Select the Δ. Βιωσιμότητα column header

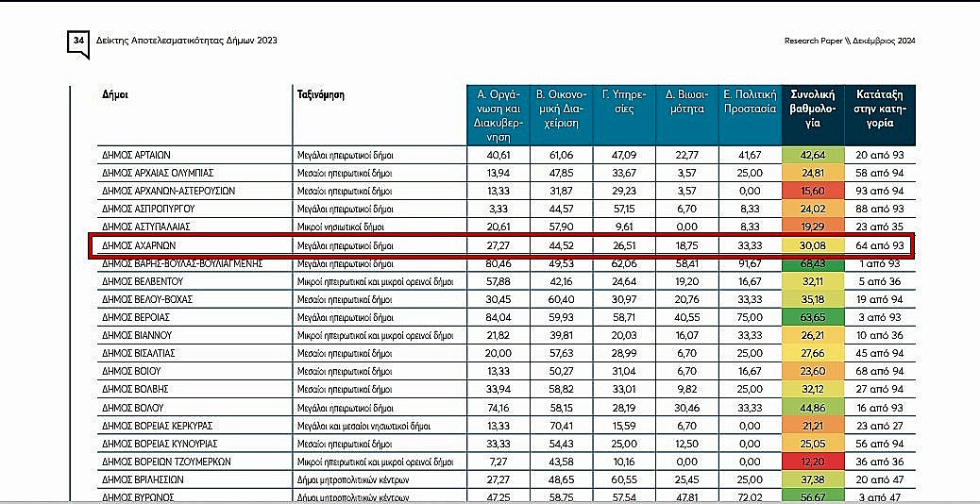point(685,102)
